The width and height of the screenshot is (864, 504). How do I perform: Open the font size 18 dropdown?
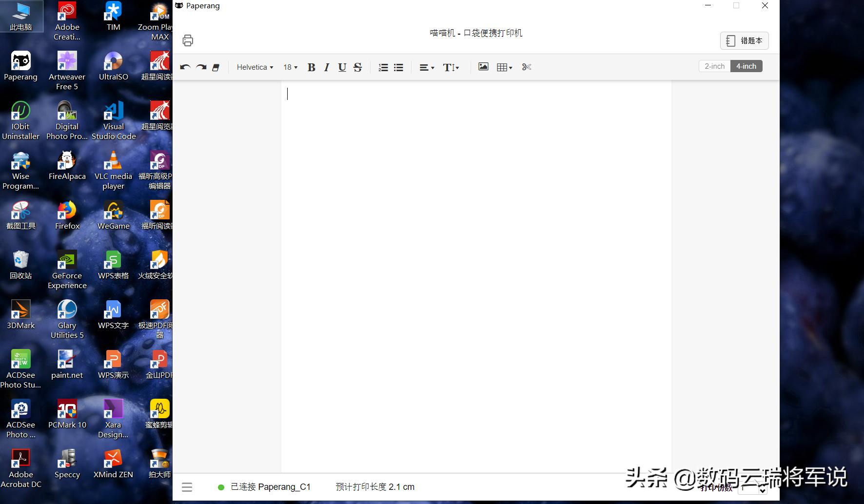290,67
